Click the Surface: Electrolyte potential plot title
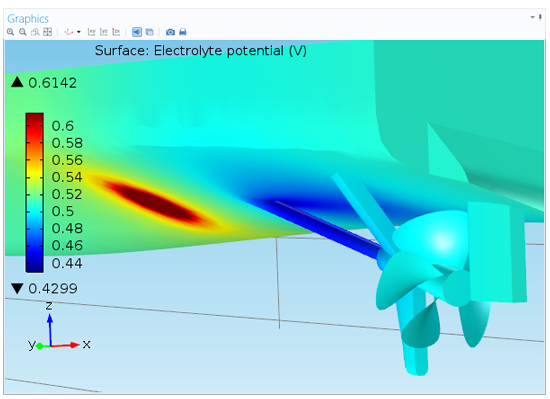This screenshot has height=399, width=550. coord(201,51)
